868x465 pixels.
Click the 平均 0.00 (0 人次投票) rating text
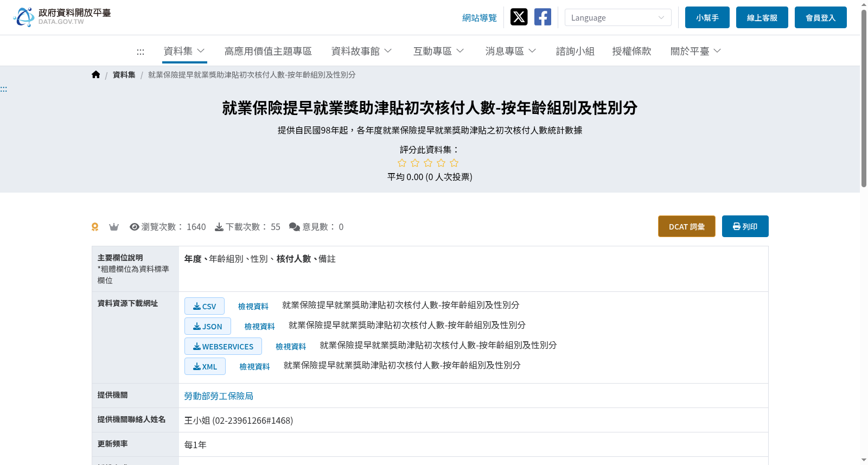(430, 177)
